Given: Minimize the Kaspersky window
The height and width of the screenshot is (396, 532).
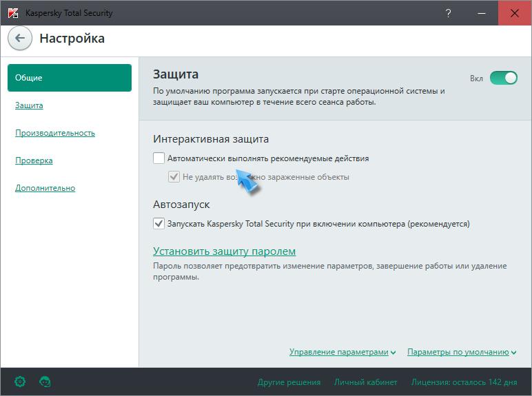Looking at the screenshot, I should [481, 13].
